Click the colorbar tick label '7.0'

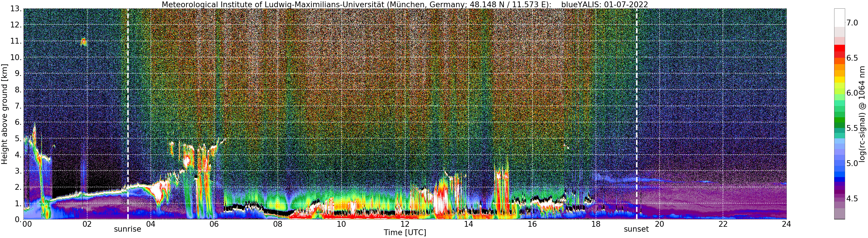852,23
